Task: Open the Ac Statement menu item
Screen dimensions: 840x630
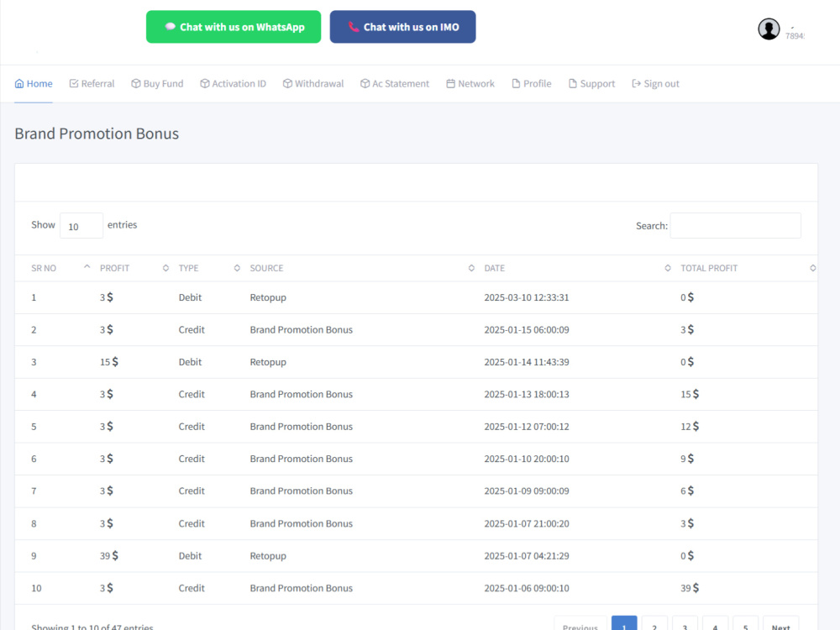Action: (x=395, y=83)
